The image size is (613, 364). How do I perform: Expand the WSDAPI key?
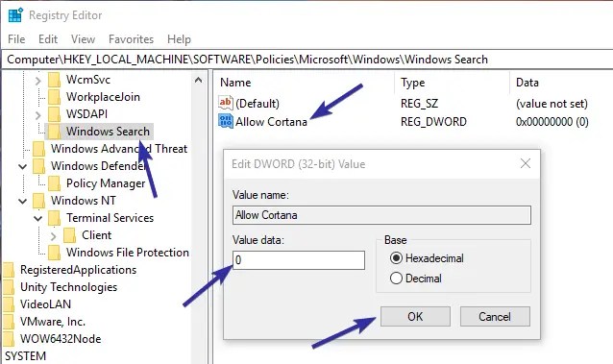37,115
